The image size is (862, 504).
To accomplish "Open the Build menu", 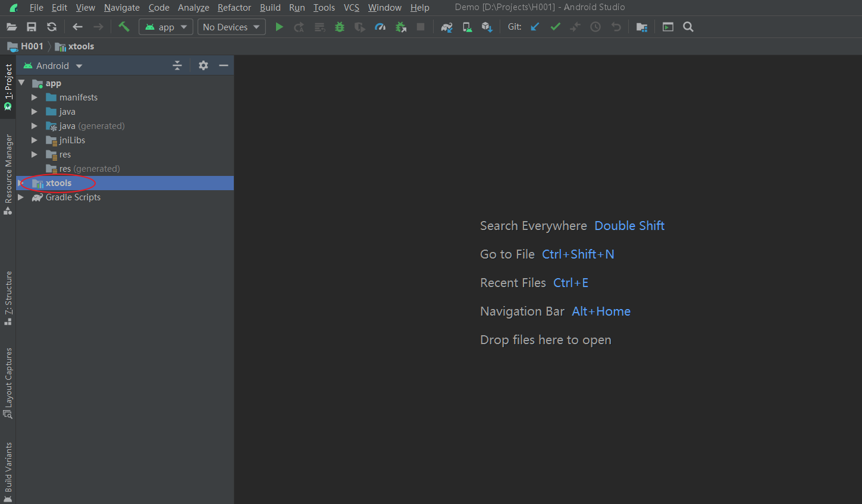I will point(270,8).
